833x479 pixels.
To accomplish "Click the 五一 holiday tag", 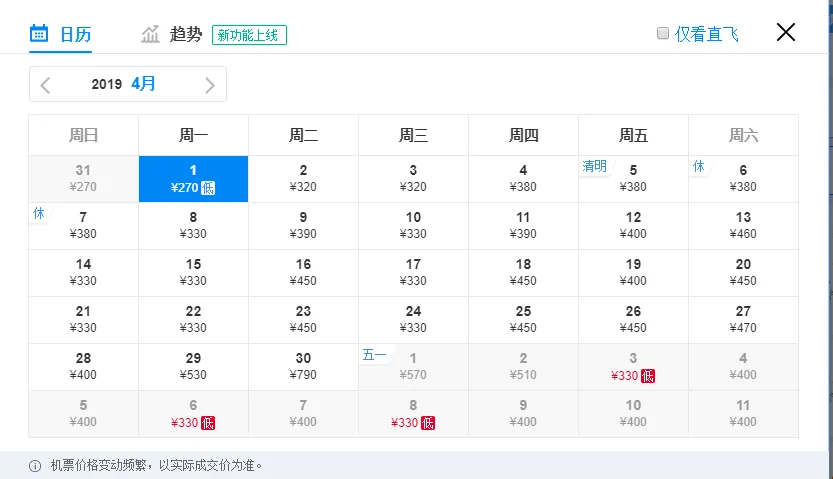I will tap(374, 354).
